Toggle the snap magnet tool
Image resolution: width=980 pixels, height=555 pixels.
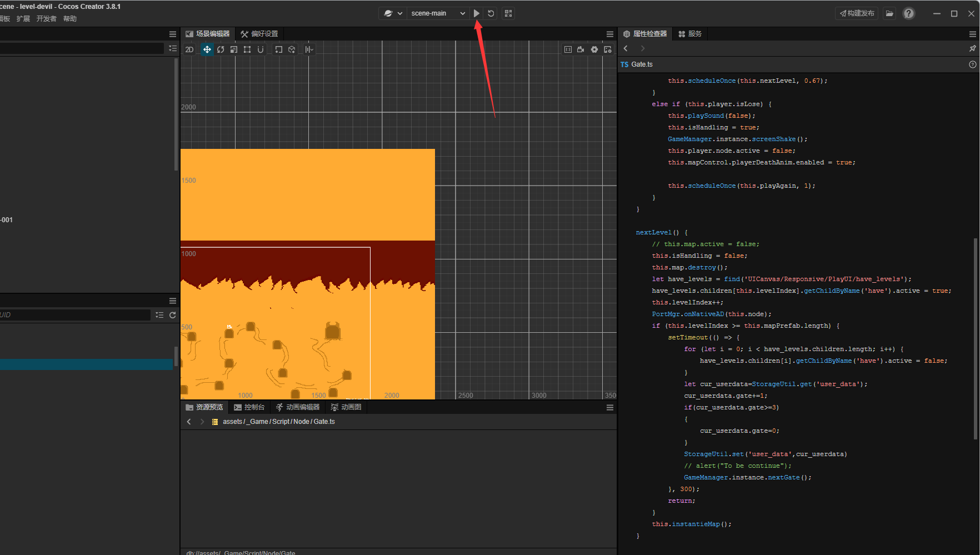(261, 49)
